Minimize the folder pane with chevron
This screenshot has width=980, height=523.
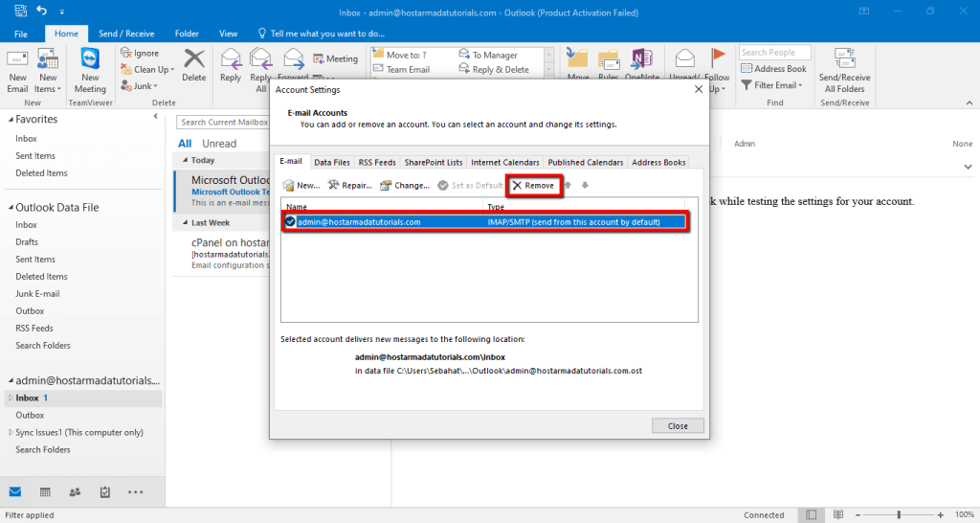click(x=156, y=116)
